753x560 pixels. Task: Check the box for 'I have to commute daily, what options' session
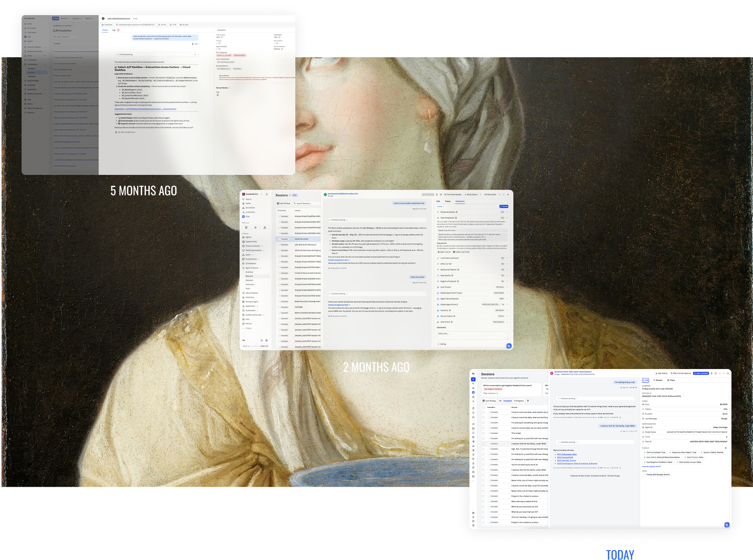[483, 413]
